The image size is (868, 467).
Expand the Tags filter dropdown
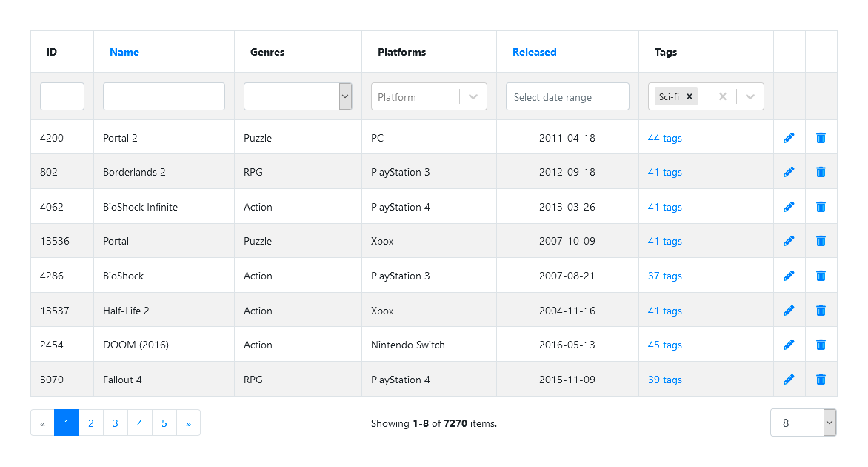point(750,96)
